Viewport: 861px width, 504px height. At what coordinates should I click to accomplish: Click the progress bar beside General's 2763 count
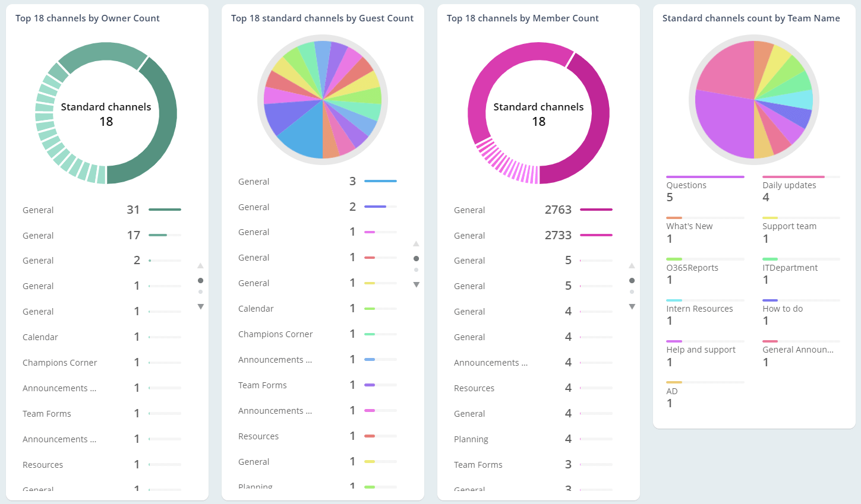[596, 210]
